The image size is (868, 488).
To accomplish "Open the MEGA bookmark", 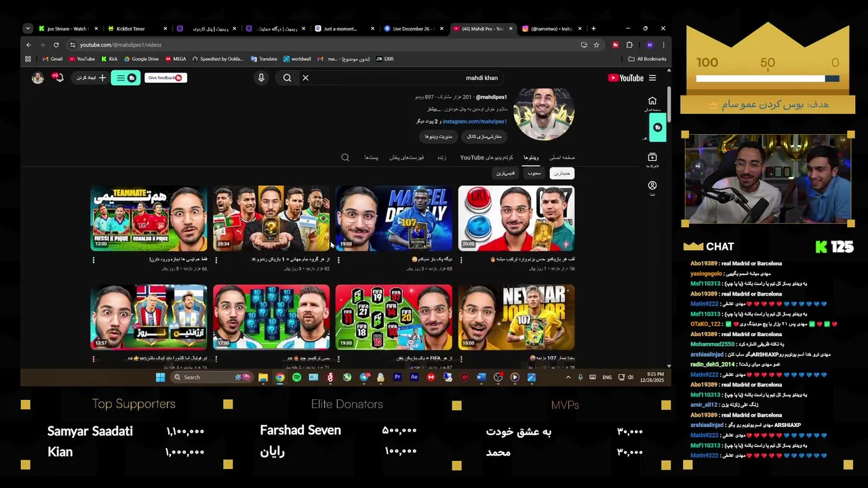I will (x=175, y=59).
